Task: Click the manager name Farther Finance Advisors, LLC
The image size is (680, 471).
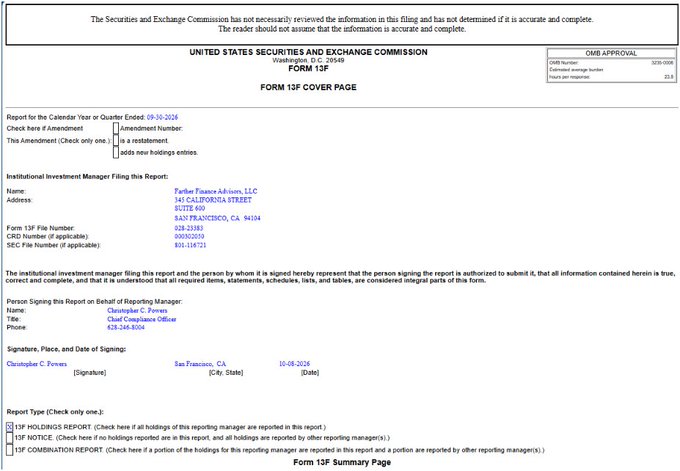Action: coord(216,191)
